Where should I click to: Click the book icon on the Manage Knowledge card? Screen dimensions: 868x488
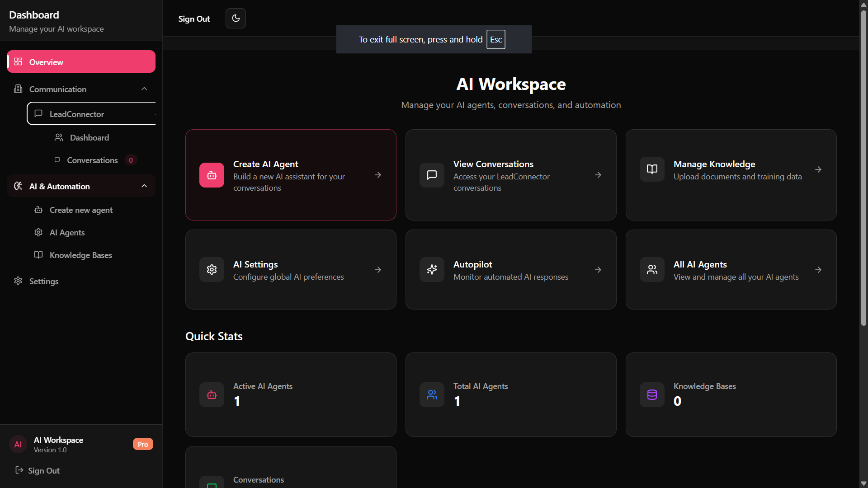point(652,169)
